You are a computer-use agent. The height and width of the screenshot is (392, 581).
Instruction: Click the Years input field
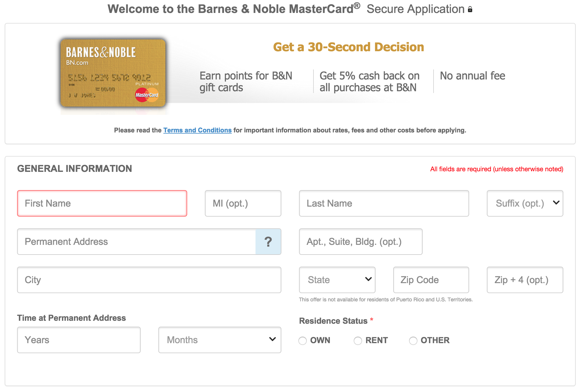79,340
